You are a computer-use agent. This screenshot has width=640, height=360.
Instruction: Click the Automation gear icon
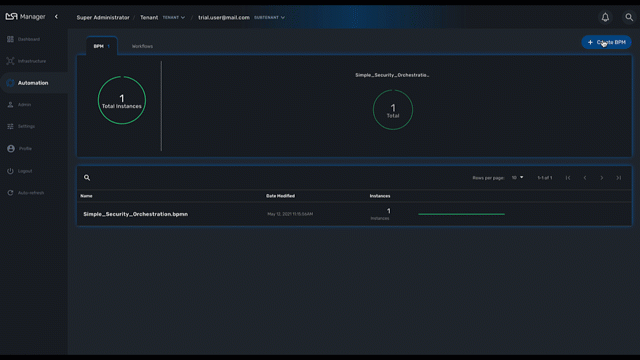pyautogui.click(x=10, y=83)
